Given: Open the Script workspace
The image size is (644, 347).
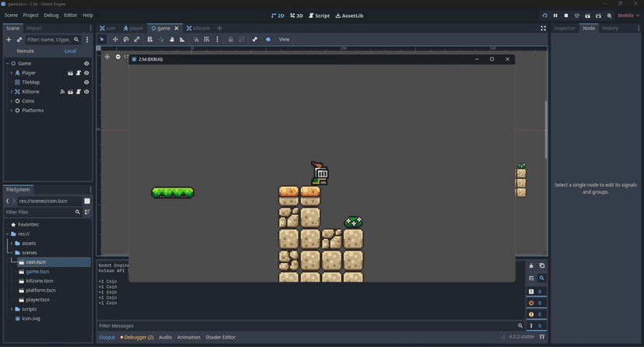Looking at the screenshot, I should tap(319, 16).
